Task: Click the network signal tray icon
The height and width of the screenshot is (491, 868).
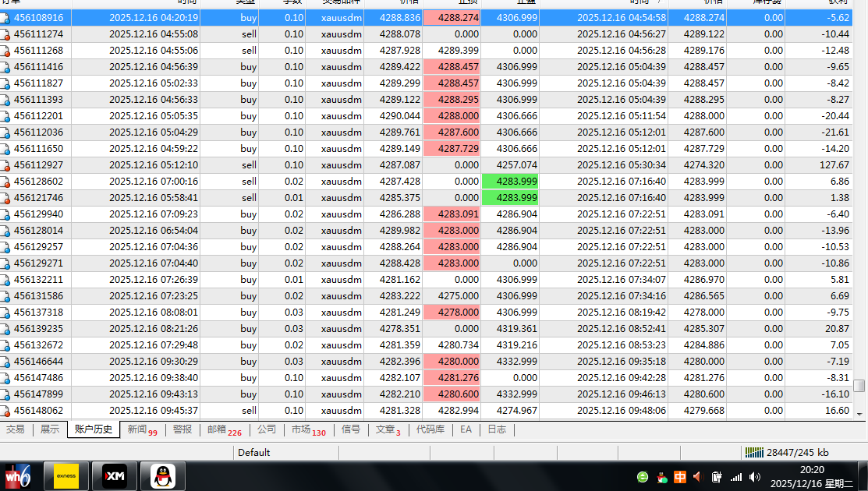Action: coord(735,476)
